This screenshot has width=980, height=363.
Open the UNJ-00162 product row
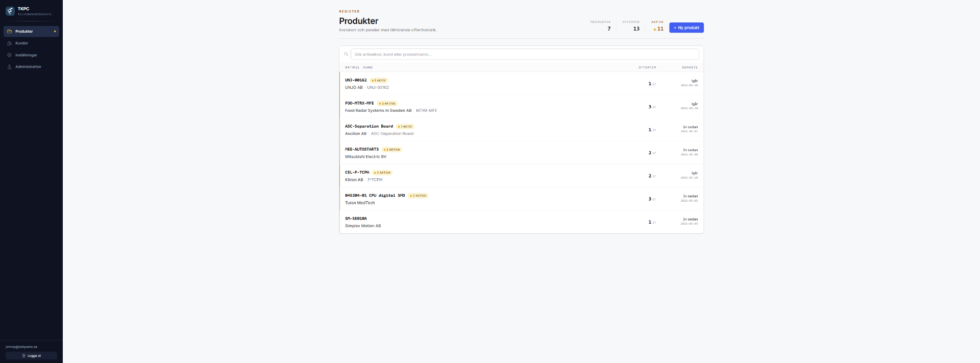coord(522,84)
